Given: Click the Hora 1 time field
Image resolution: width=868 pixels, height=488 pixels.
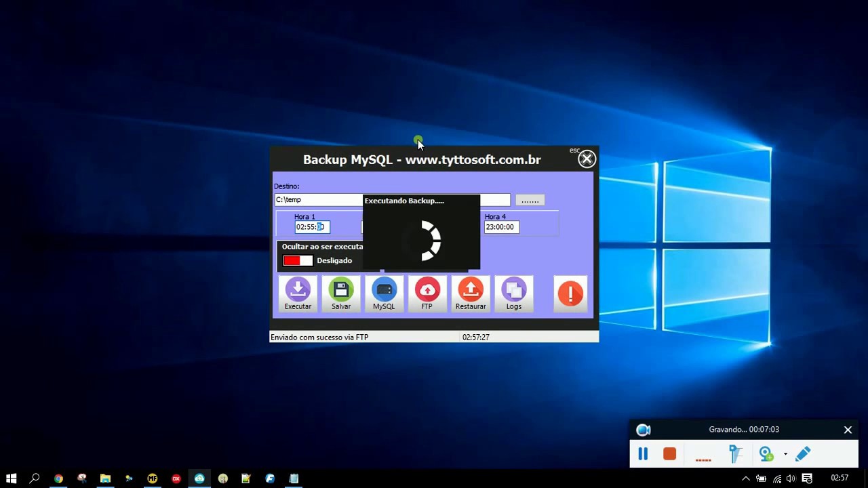Looking at the screenshot, I should coord(312,227).
